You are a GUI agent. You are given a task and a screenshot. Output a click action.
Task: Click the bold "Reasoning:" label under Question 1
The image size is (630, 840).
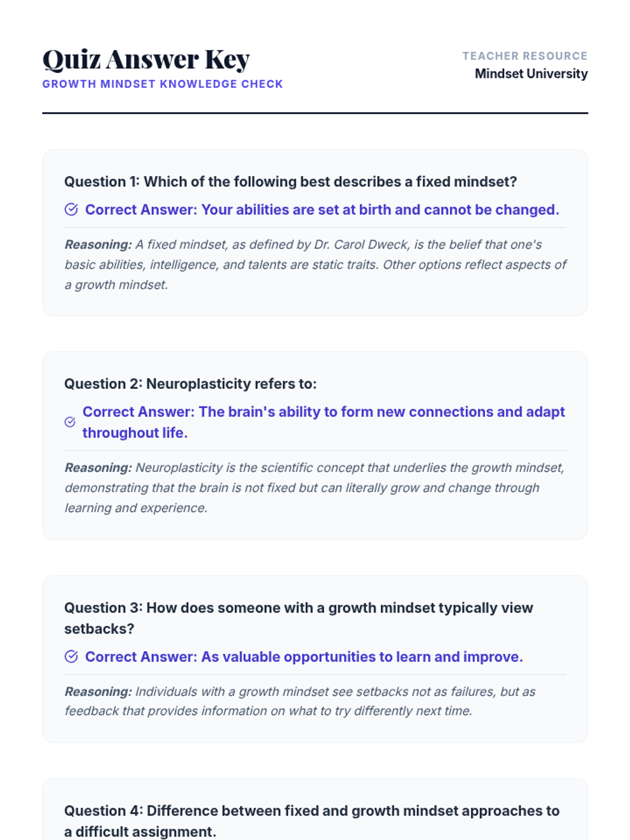[x=98, y=245]
